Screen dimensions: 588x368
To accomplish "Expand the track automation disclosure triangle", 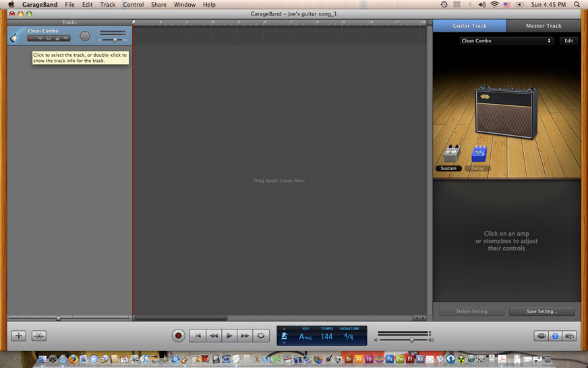I will coord(66,38).
